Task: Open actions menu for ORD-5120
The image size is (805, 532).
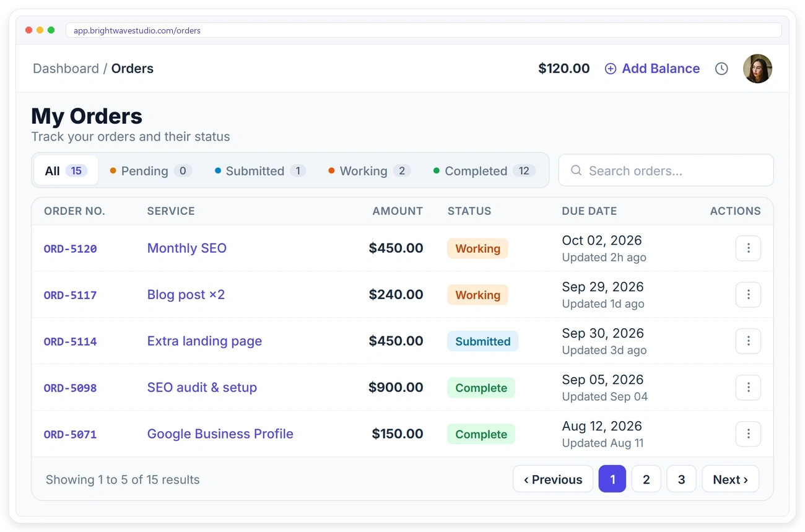Action: coord(748,248)
